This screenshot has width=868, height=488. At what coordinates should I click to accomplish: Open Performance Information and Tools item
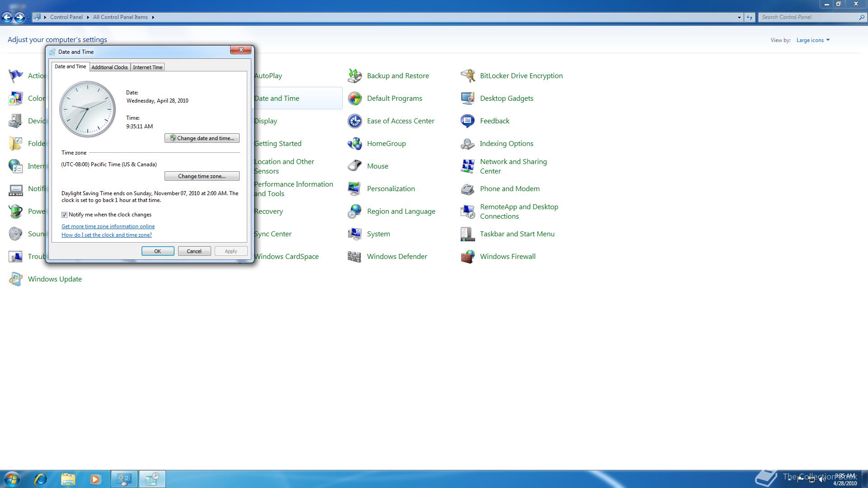tap(293, 189)
